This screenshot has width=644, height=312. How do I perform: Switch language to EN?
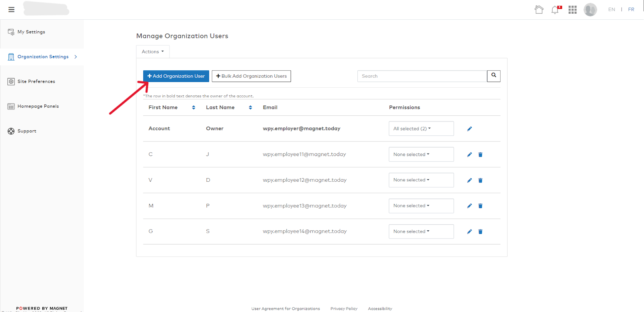611,9
